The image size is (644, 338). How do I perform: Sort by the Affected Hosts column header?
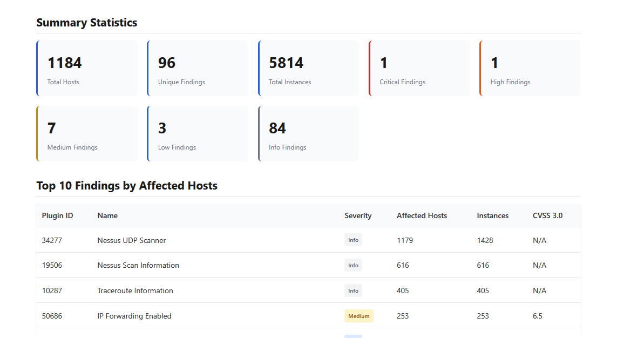(x=422, y=215)
